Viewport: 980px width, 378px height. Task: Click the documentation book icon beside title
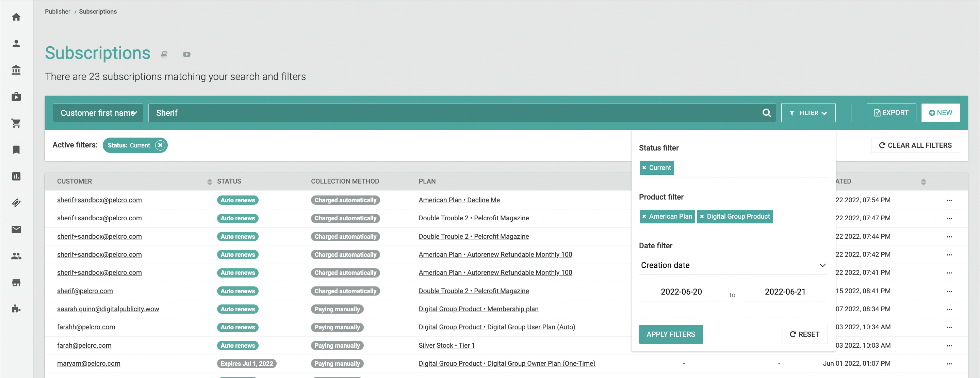164,54
